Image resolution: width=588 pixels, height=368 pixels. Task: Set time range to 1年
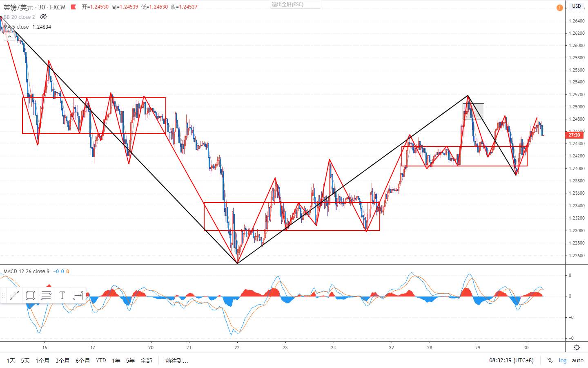coord(116,360)
